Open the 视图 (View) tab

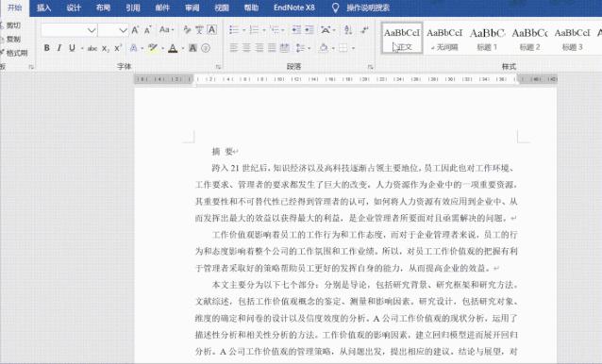click(x=222, y=8)
